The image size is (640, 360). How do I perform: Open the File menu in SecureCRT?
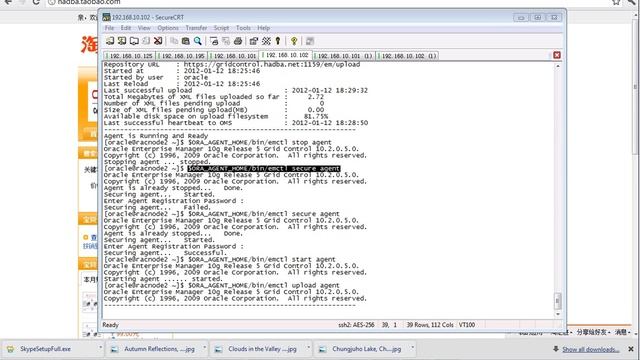click(x=109, y=28)
